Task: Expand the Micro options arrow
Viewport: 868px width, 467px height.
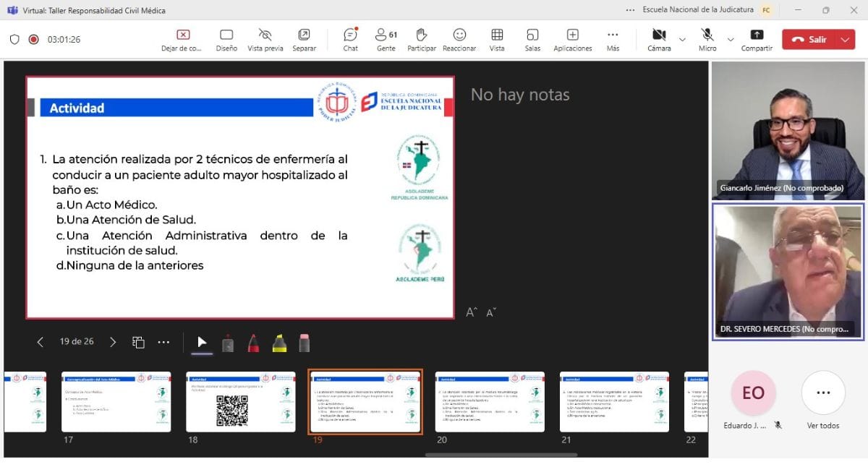Action: pos(730,39)
